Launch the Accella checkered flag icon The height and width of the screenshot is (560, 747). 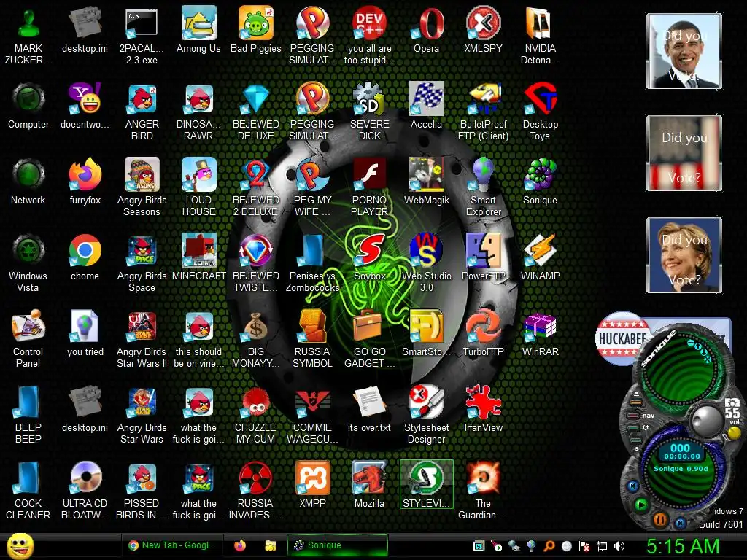[x=426, y=106]
